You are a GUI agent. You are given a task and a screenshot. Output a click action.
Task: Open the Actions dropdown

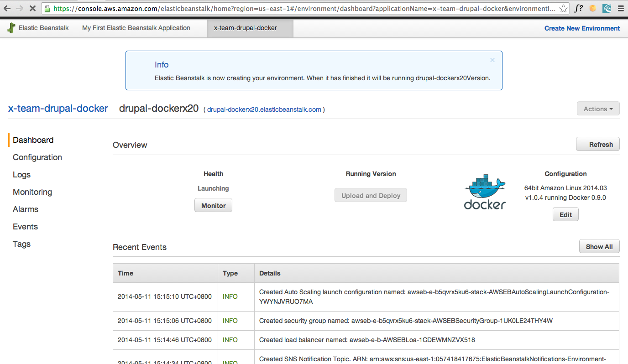point(598,109)
